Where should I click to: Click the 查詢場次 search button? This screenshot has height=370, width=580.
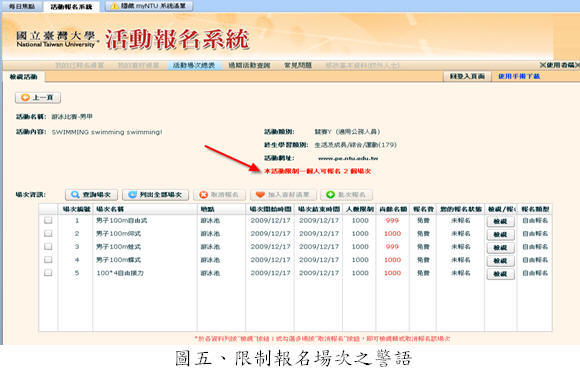(91, 195)
